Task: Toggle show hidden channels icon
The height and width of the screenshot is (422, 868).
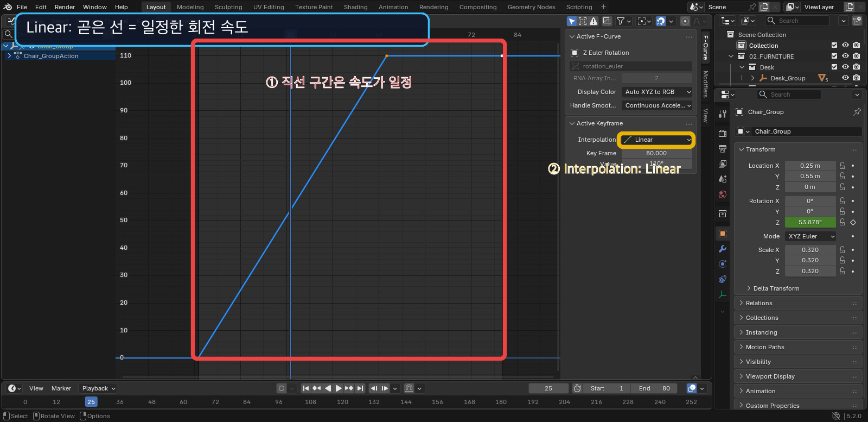Action: point(583,21)
